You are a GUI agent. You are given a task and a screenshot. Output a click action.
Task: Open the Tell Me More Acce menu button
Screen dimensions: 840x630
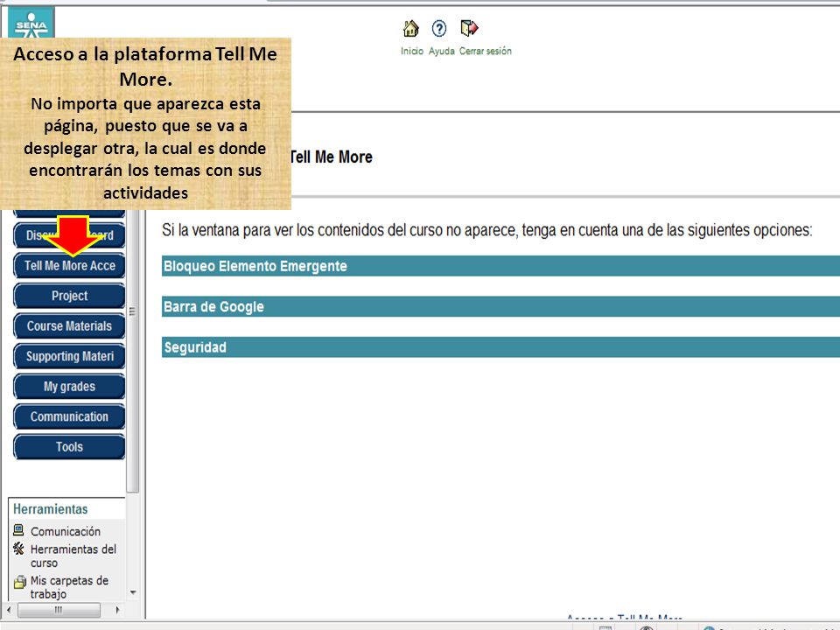coord(69,266)
